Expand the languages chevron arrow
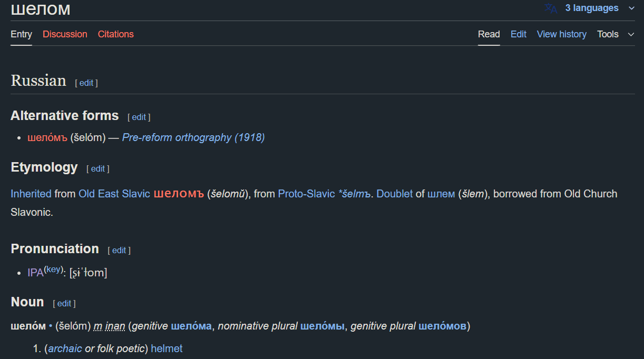 pos(631,8)
